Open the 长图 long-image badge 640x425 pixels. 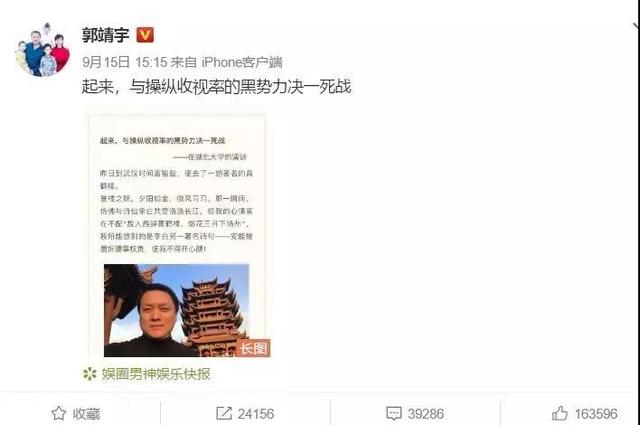(x=253, y=348)
